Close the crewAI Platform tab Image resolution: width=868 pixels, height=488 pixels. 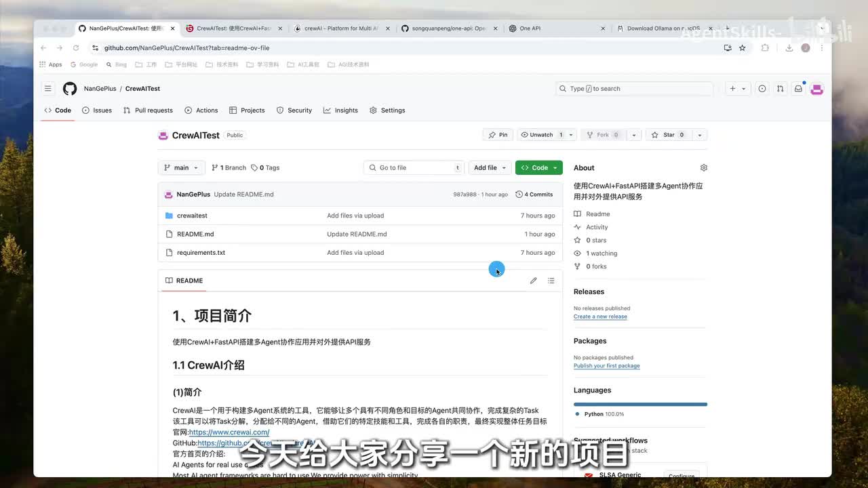[x=388, y=28]
